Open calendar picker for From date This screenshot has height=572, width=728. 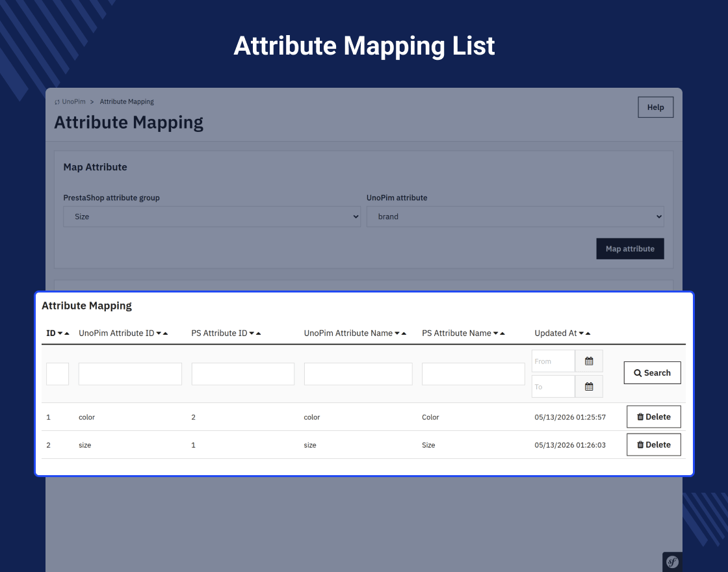[589, 361]
